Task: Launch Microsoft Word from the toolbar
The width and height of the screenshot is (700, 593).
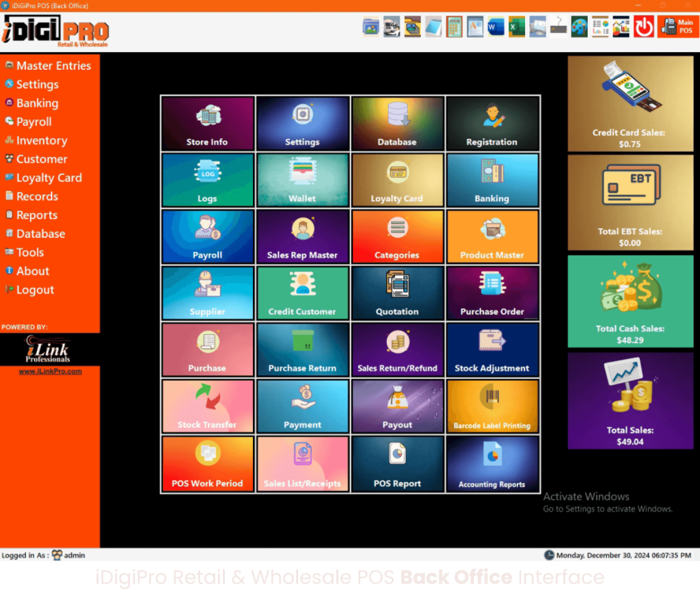Action: coord(496,27)
